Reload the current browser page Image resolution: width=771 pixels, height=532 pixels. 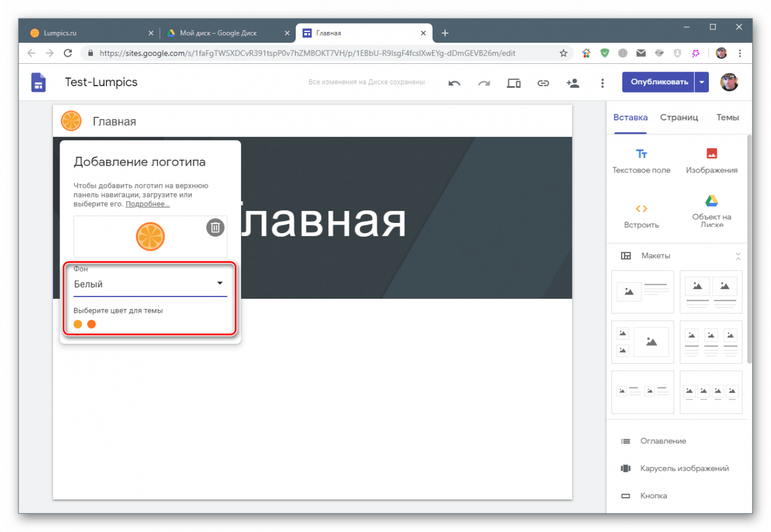(x=68, y=53)
